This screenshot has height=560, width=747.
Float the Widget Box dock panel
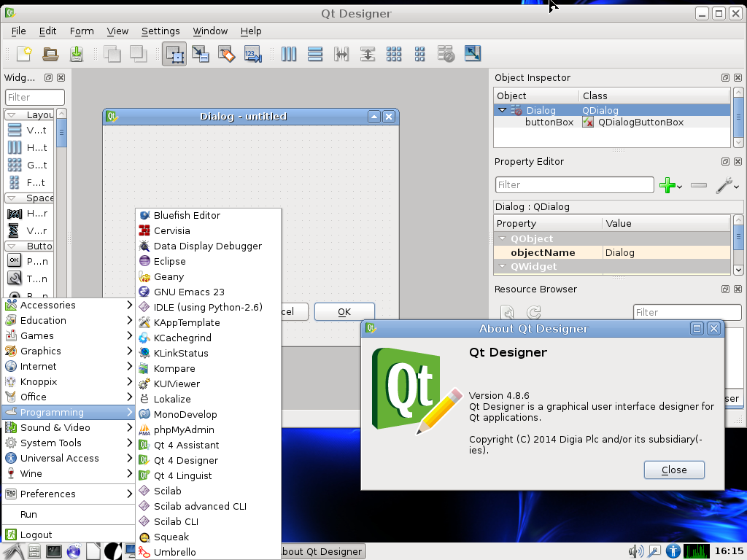tap(48, 77)
